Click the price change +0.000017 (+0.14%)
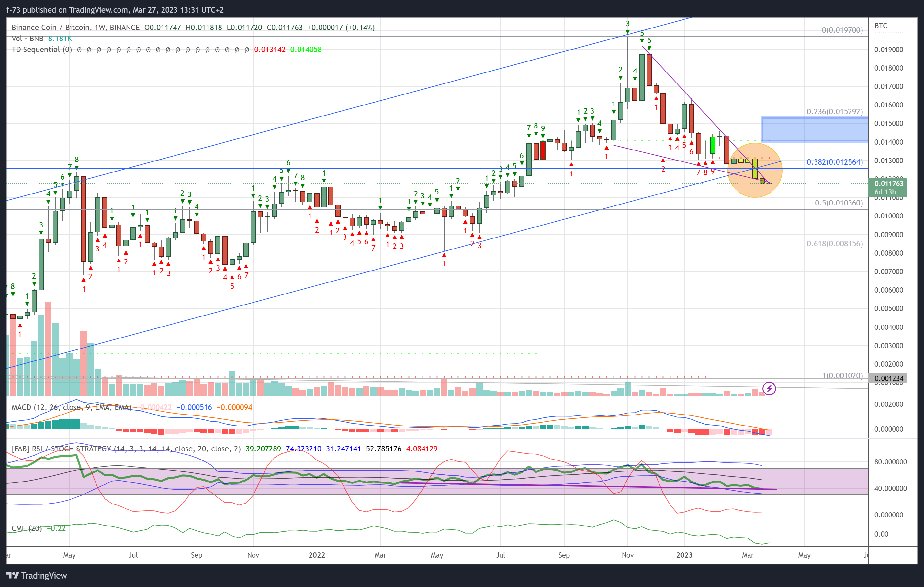The height and width of the screenshot is (587, 924). [x=341, y=28]
